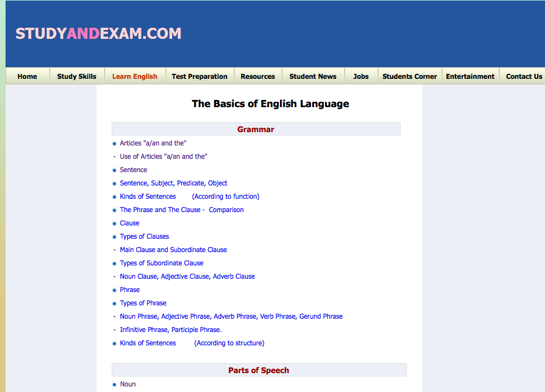Click Main Clause and Subordinate Clause
The image size is (545, 392).
pos(173,249)
